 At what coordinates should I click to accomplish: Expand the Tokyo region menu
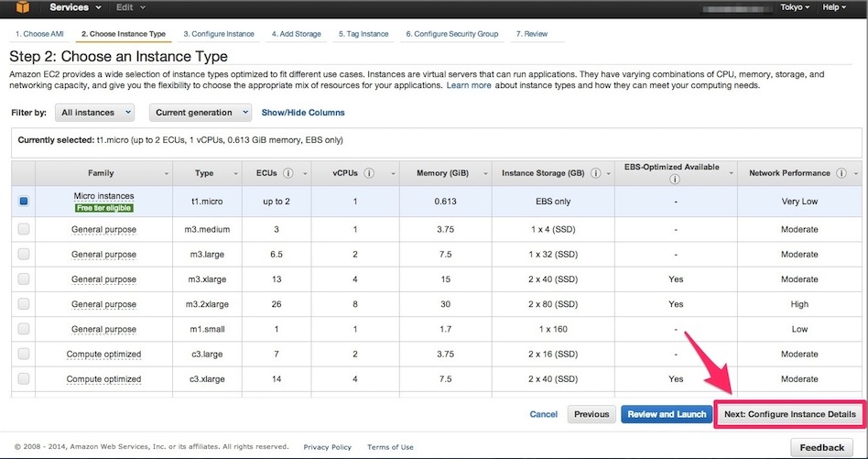click(795, 7)
